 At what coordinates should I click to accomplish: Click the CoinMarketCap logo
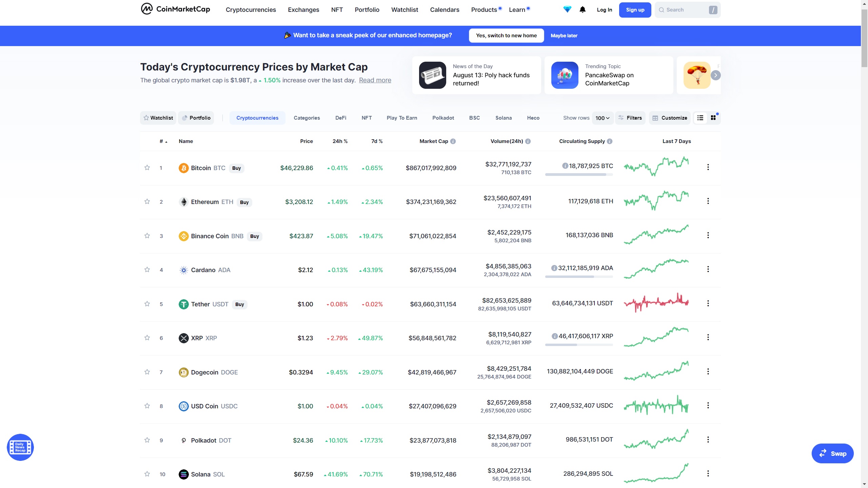175,9
